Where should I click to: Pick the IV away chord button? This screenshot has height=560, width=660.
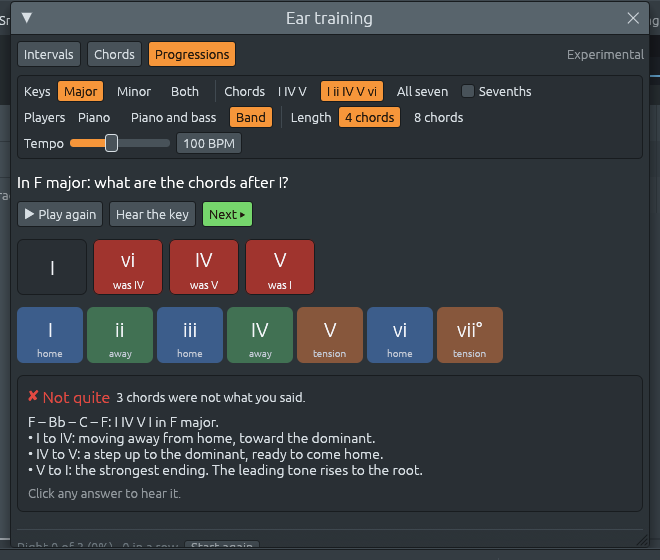(x=260, y=335)
